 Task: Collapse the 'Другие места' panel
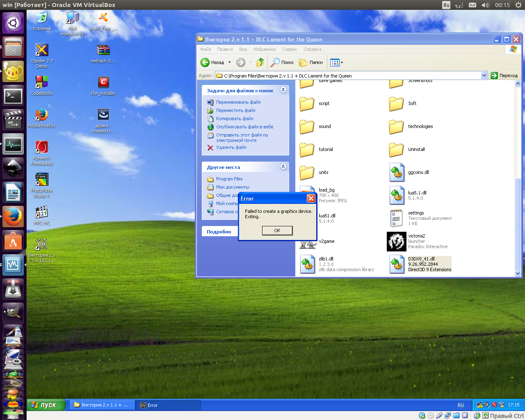pos(283,167)
